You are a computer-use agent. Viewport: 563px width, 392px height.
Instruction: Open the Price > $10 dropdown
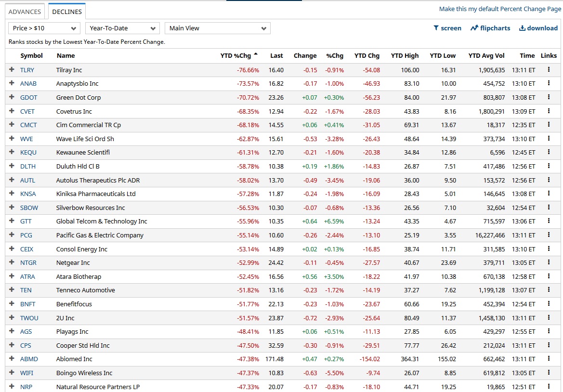click(x=44, y=28)
